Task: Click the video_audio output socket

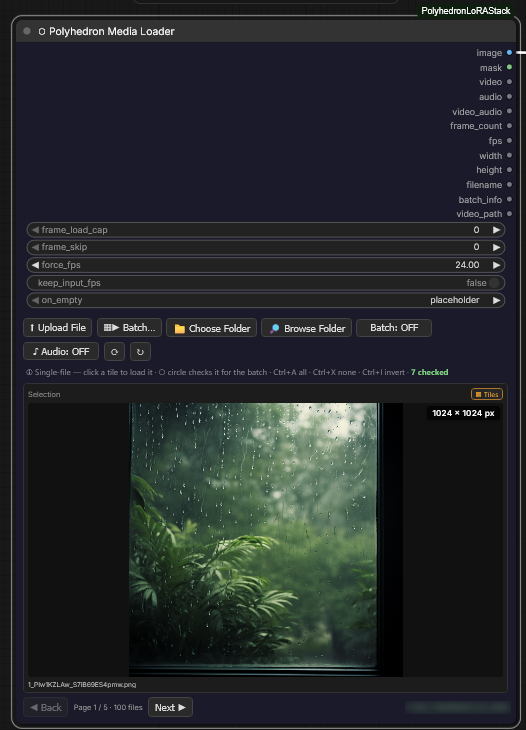Action: pos(509,111)
